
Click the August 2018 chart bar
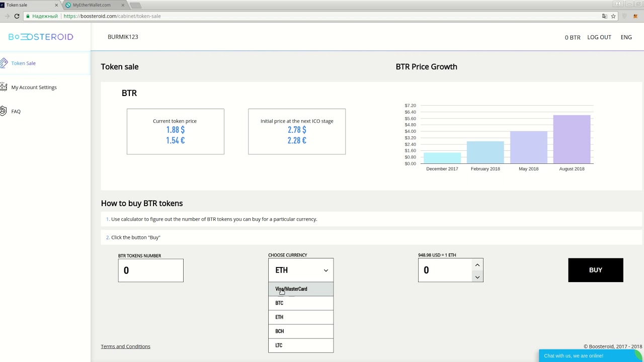click(572, 139)
